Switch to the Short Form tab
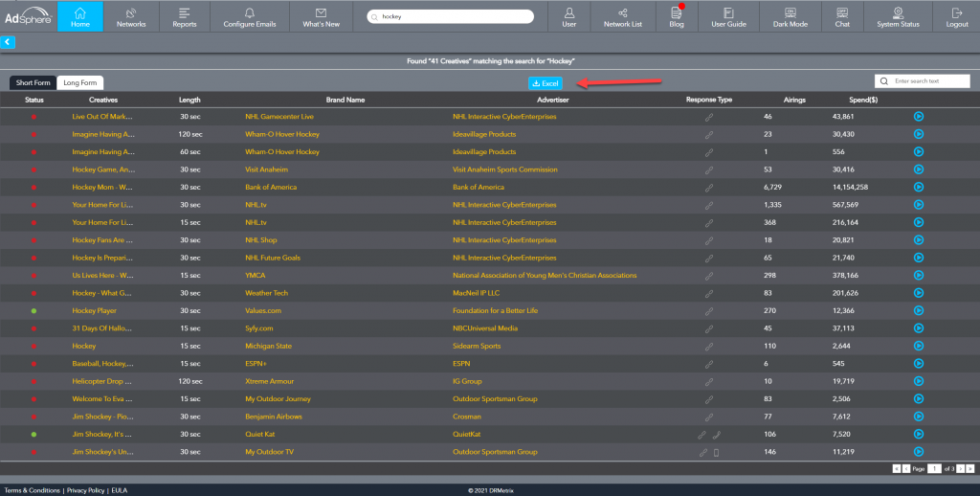 33,82
